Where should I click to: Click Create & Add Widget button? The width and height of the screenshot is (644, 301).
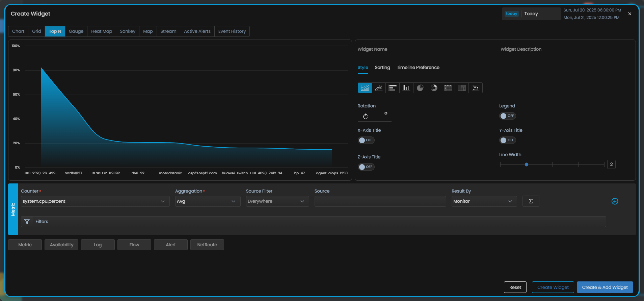point(605,287)
